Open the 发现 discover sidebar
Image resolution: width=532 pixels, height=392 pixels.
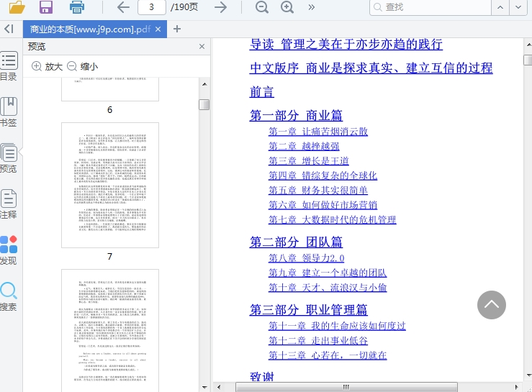pyautogui.click(x=9, y=250)
